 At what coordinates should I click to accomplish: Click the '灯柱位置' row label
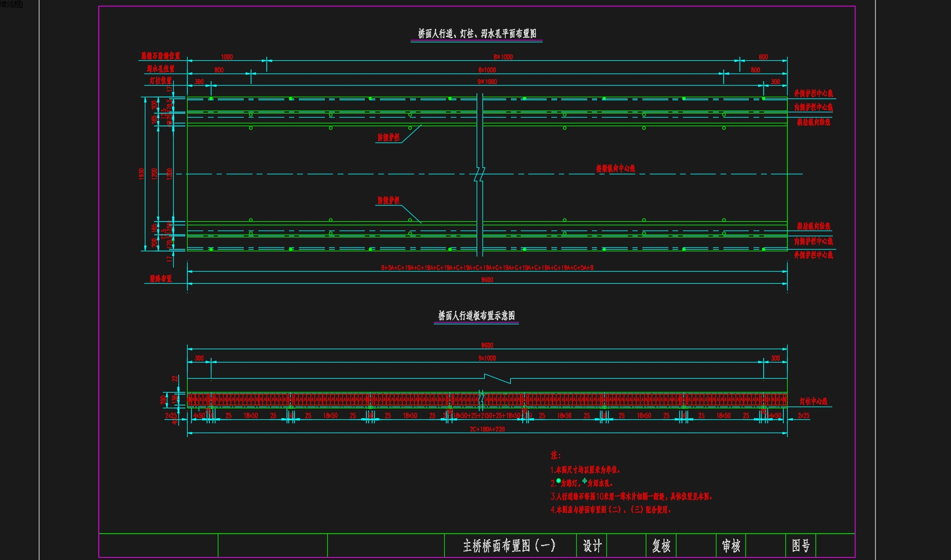[161, 80]
